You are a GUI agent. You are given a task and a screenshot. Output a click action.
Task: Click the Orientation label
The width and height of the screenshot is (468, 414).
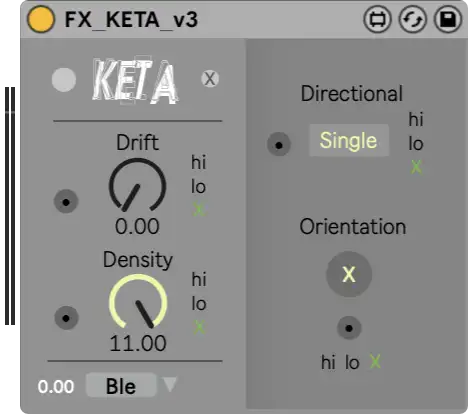[353, 227]
